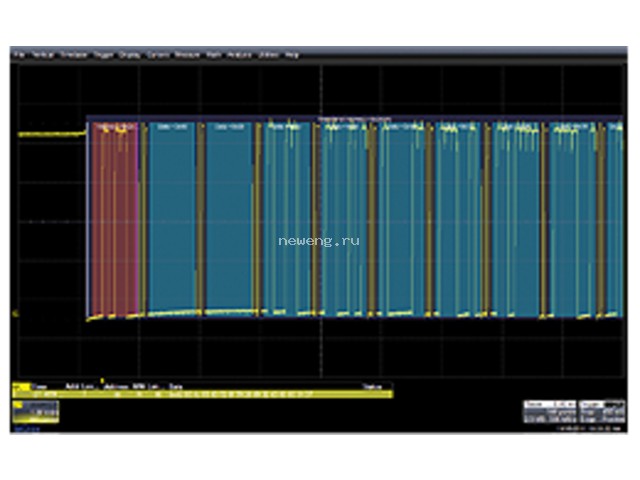Click the yellow ground level marker at the grid's left edge
Screen dimensions: 640x480
(16, 313)
